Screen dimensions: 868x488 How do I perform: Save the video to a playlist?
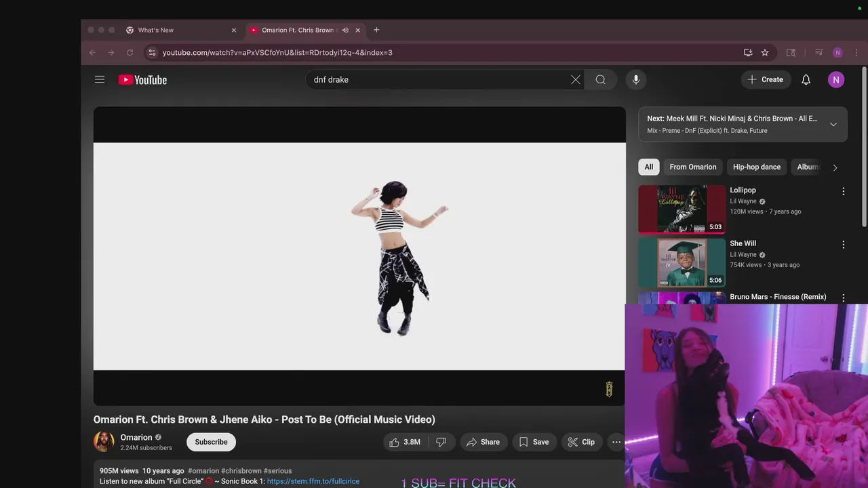[x=534, y=442]
